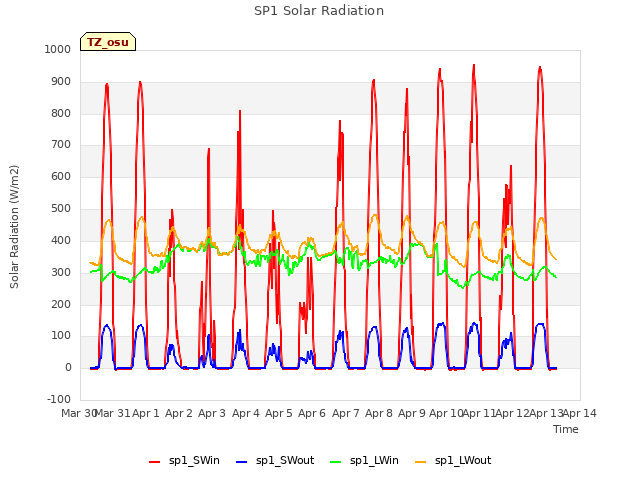Click the Apr 6 x-axis date label

tap(312, 413)
